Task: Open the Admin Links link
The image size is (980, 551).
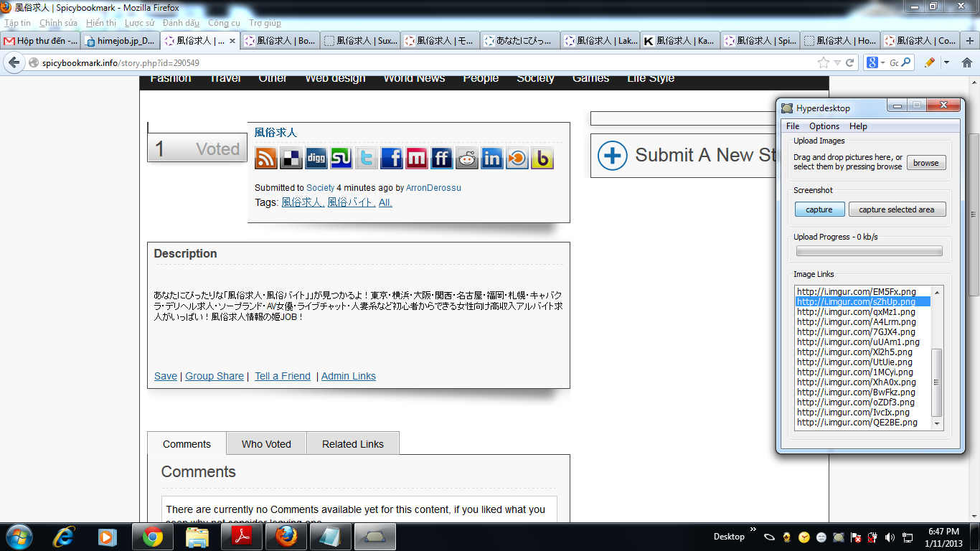Action: pyautogui.click(x=349, y=376)
